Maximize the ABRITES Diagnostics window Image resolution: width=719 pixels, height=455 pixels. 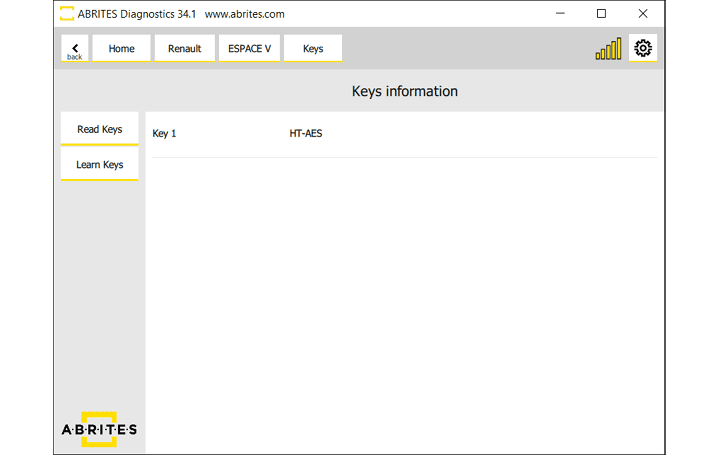(601, 14)
